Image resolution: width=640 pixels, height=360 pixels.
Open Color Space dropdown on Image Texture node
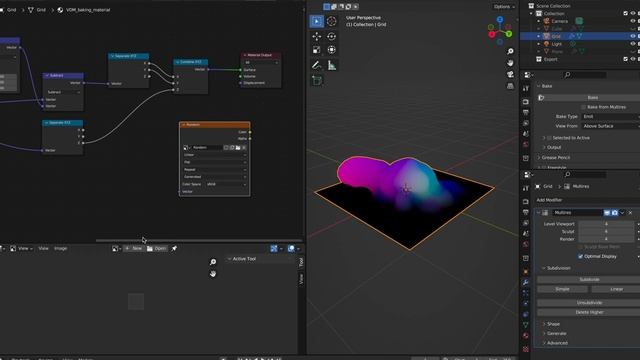point(227,184)
